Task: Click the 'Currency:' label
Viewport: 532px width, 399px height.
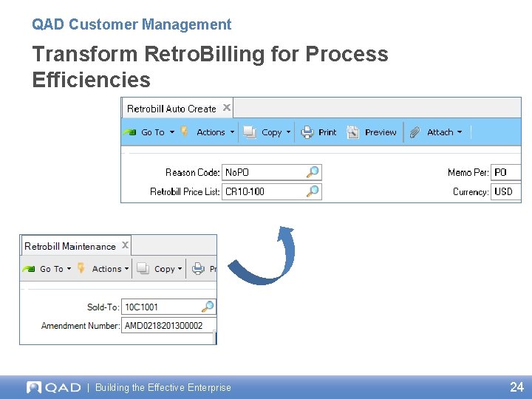Action: point(471,192)
